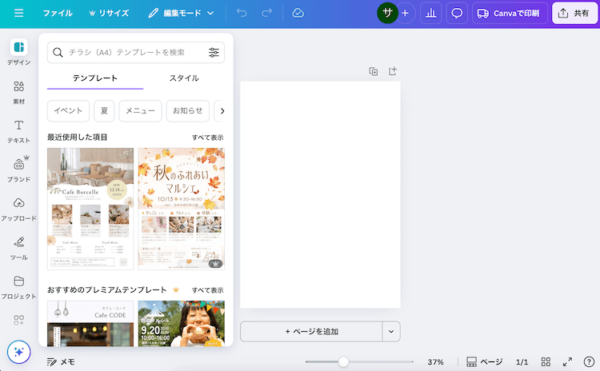Switch to the スタイル tab
This screenshot has height=371, width=600.
[x=184, y=78]
